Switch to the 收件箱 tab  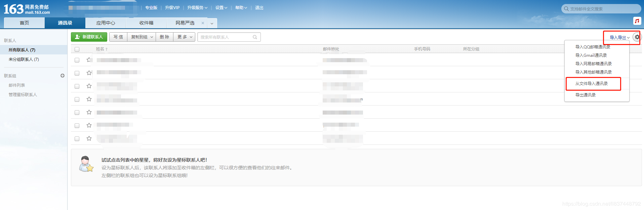pos(146,23)
